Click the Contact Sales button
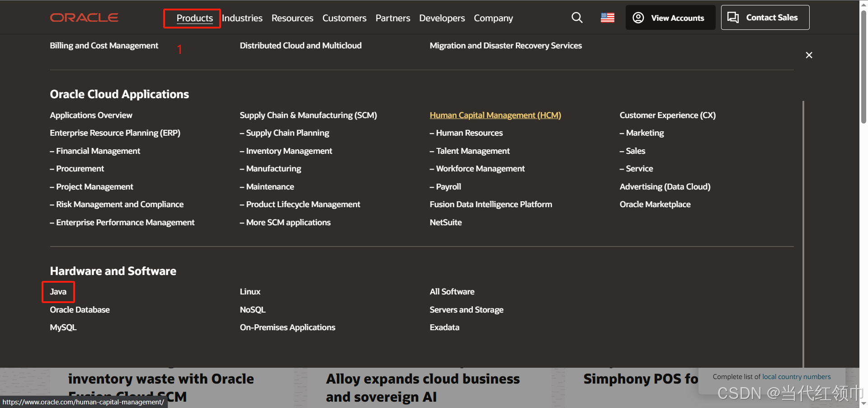This screenshot has height=408, width=868. 765,18
